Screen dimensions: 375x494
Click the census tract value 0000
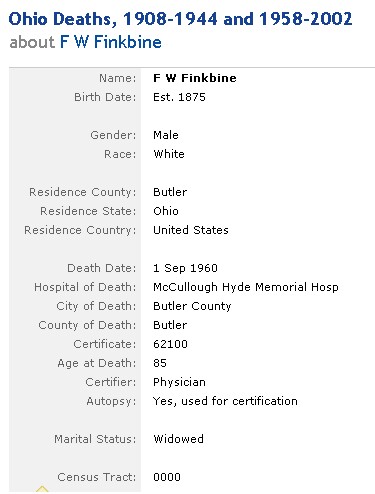point(167,477)
